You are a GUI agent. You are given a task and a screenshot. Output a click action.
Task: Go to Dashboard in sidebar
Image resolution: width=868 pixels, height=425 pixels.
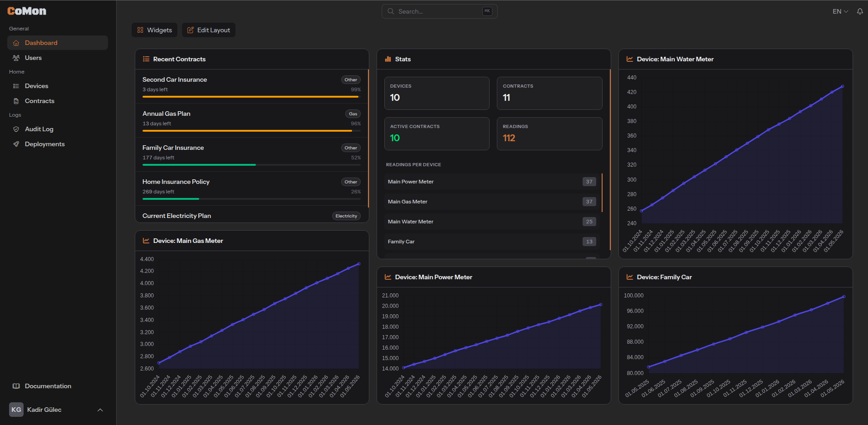[58, 43]
